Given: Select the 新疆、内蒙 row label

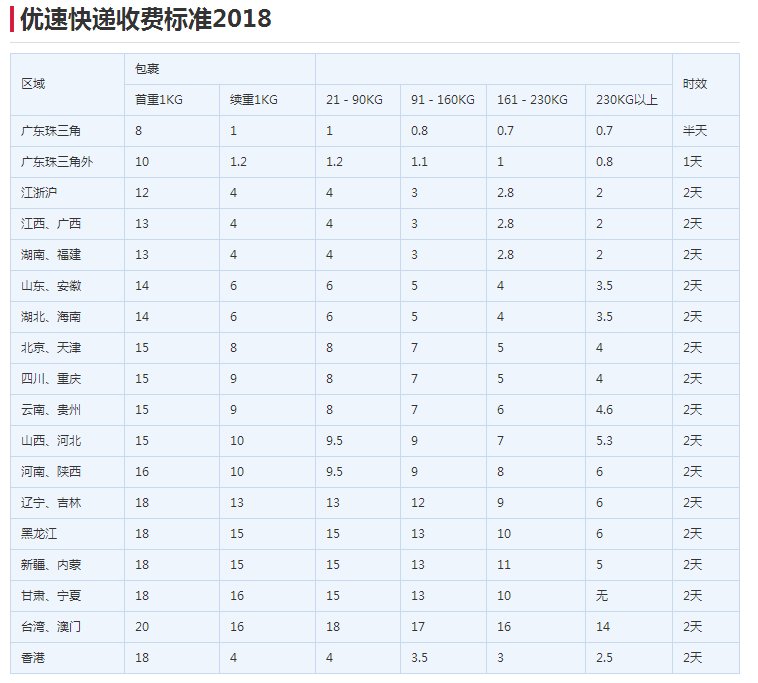Looking at the screenshot, I should click(x=51, y=565).
